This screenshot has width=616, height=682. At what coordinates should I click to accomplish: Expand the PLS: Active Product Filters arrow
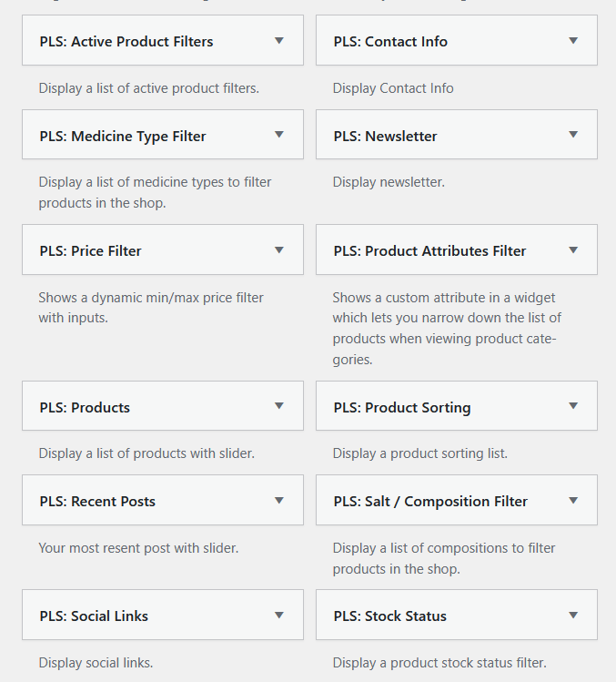279,41
